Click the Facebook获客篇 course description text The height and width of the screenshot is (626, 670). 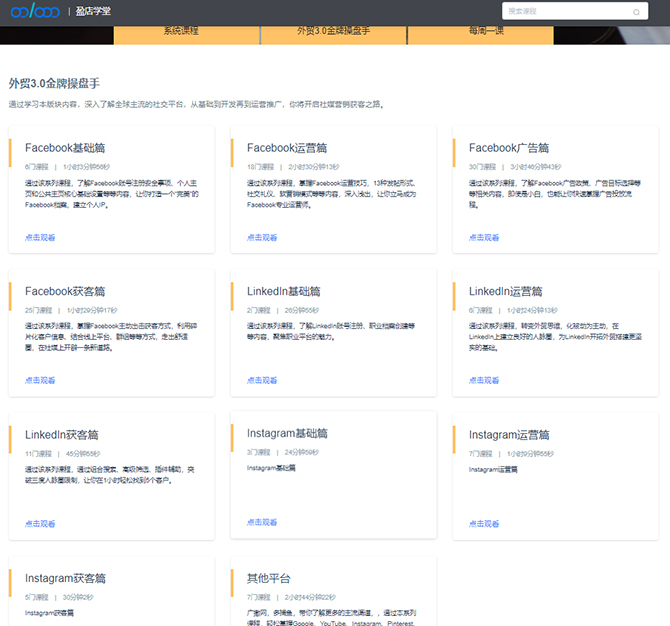point(111,337)
